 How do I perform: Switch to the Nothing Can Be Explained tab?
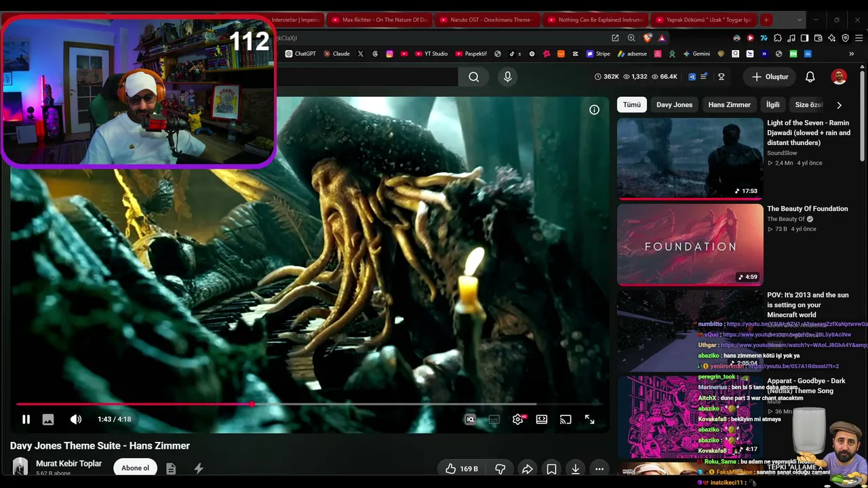(594, 20)
